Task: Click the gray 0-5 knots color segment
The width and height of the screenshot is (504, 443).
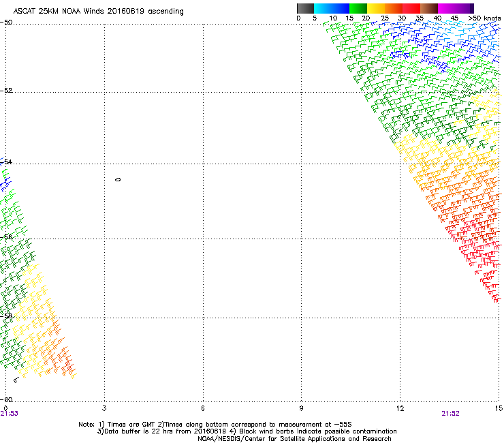Action: [x=305, y=8]
